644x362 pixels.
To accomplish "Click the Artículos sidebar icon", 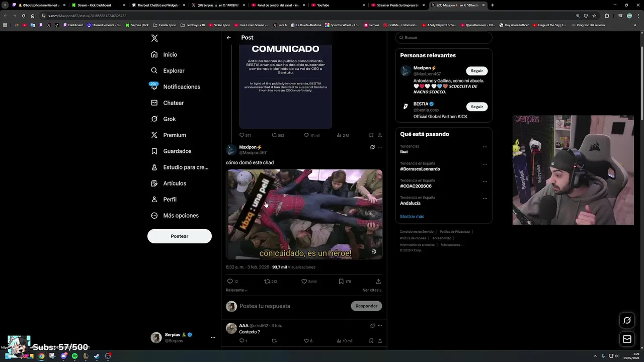I will 154,183.
